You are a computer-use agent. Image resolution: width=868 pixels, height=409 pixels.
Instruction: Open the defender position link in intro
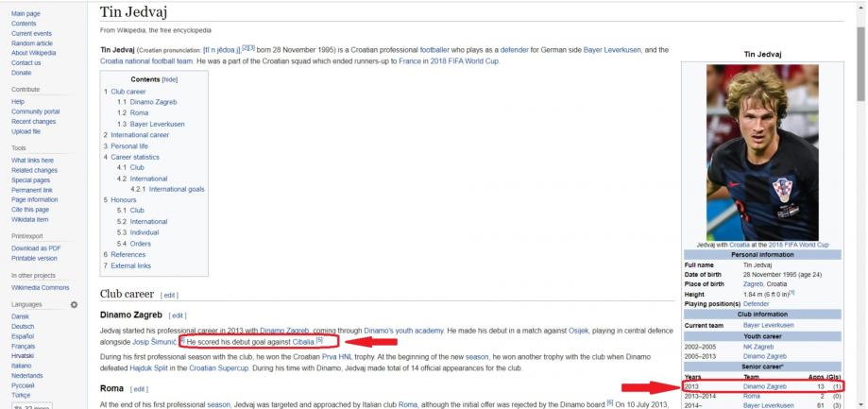point(514,50)
